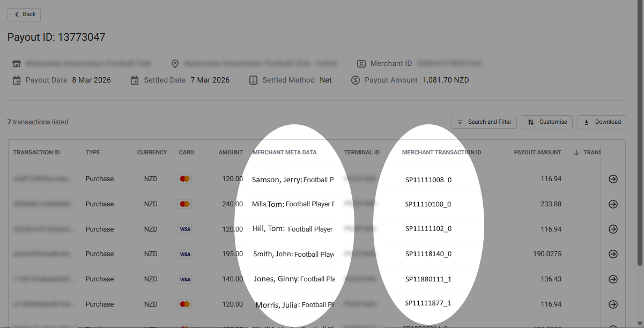This screenshot has width=644, height=328.
Task: Select merchant transaction ID SP11111877_1
Action: click(x=428, y=303)
